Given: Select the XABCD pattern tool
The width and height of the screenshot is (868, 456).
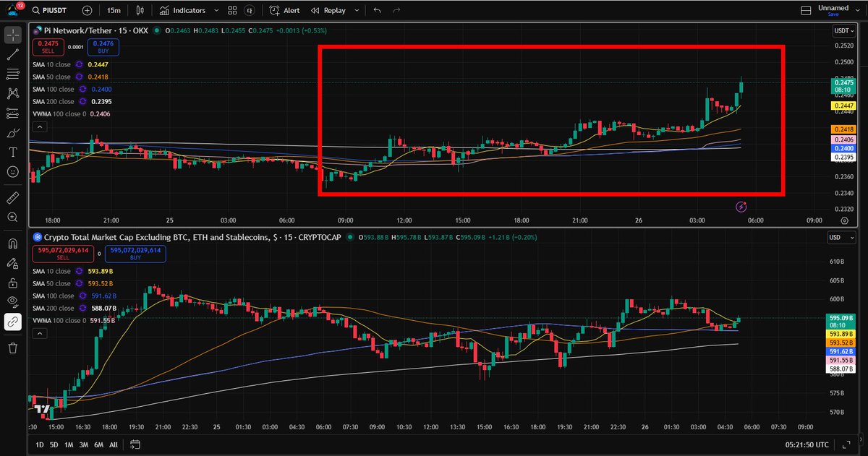Looking at the screenshot, I should 13,93.
